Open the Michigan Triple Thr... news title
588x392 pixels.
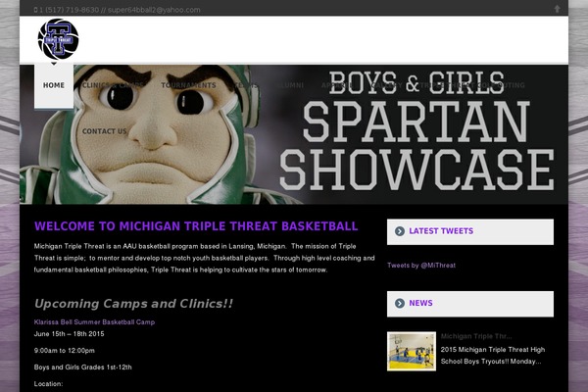click(x=476, y=336)
